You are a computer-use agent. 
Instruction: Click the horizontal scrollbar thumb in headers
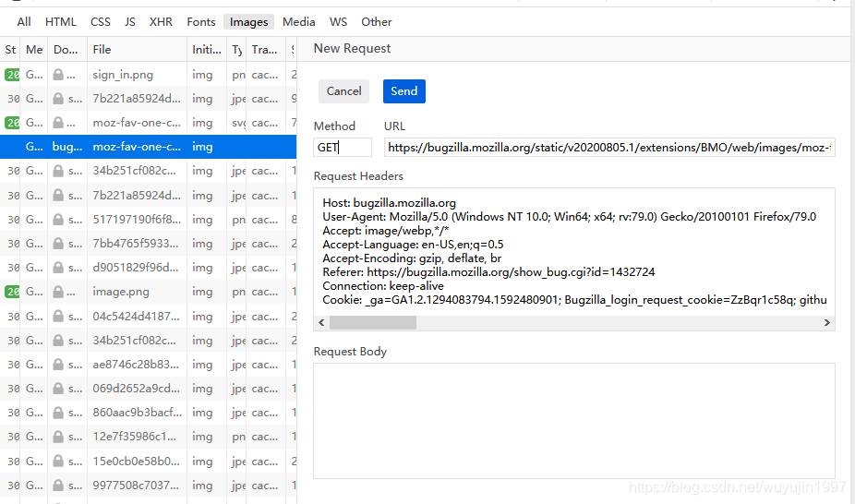point(373,322)
